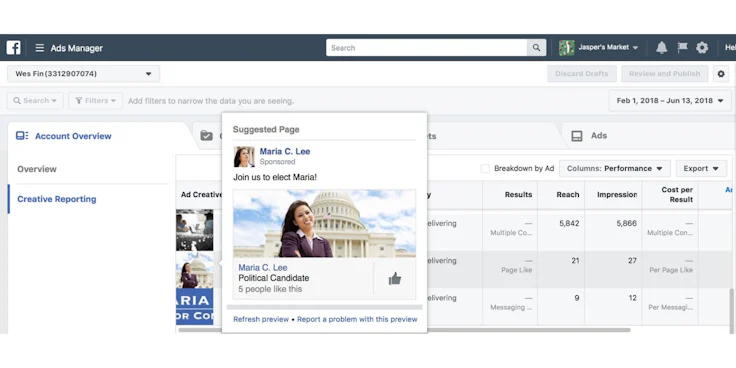736x368 pixels.
Task: Toggle the Breakdown by Ad checkbox
Action: click(x=485, y=169)
